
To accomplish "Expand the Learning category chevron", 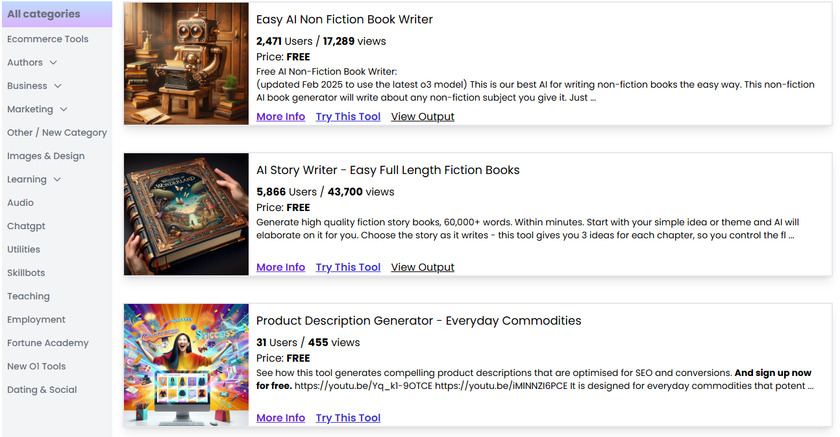I will (56, 180).
